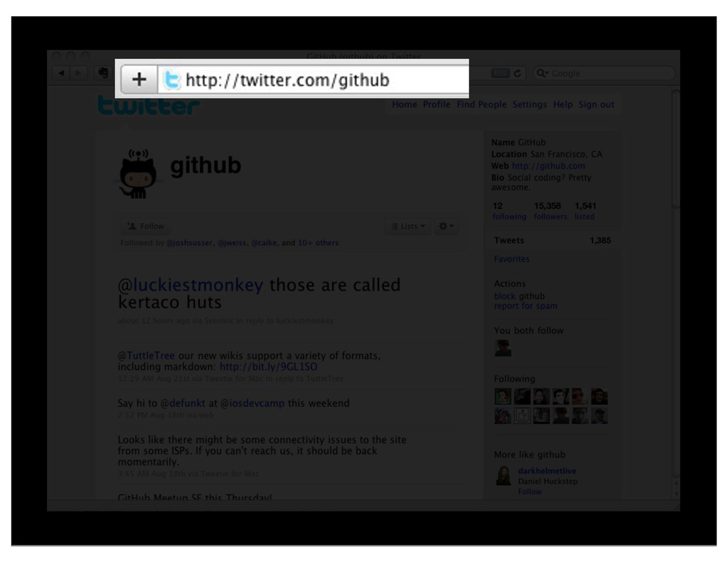This screenshot has height=562, width=728.
Task: Open @jweiss follower link
Action: point(232,243)
